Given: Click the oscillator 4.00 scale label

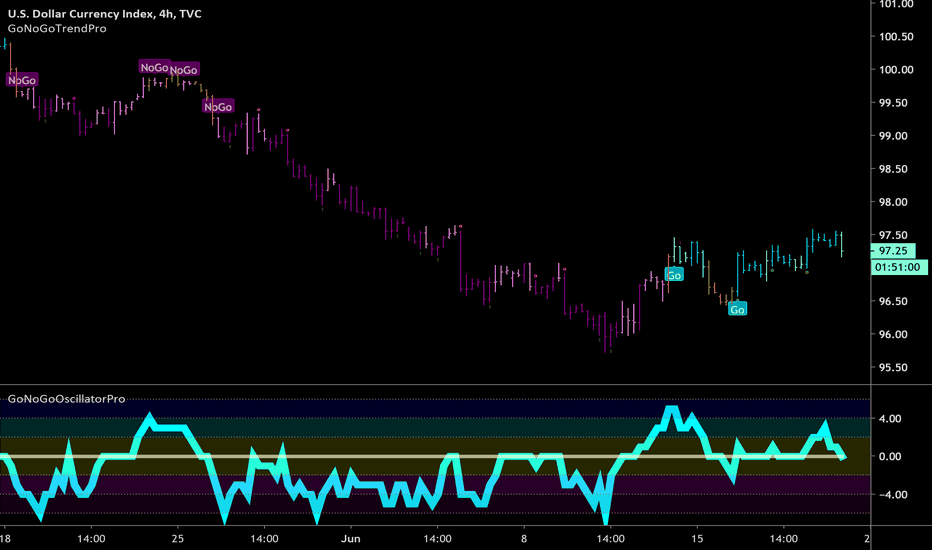Looking at the screenshot, I should 890,419.
